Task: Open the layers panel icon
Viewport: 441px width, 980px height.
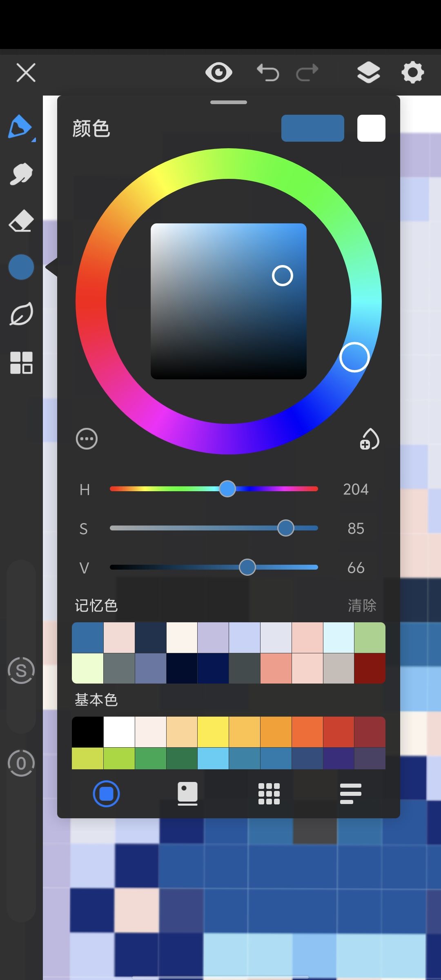Action: click(368, 73)
